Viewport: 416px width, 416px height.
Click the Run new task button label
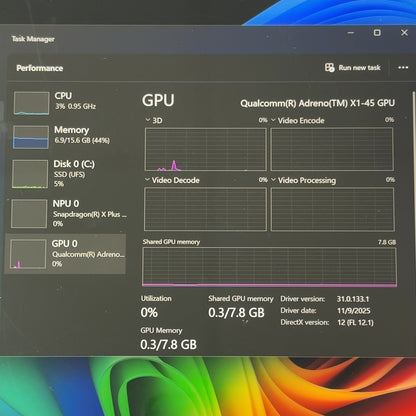[x=359, y=68]
